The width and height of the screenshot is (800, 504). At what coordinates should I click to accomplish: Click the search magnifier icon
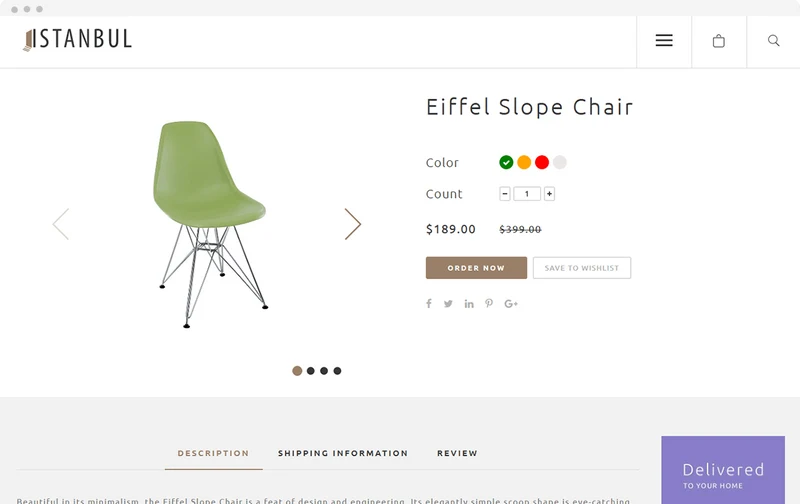[773, 40]
